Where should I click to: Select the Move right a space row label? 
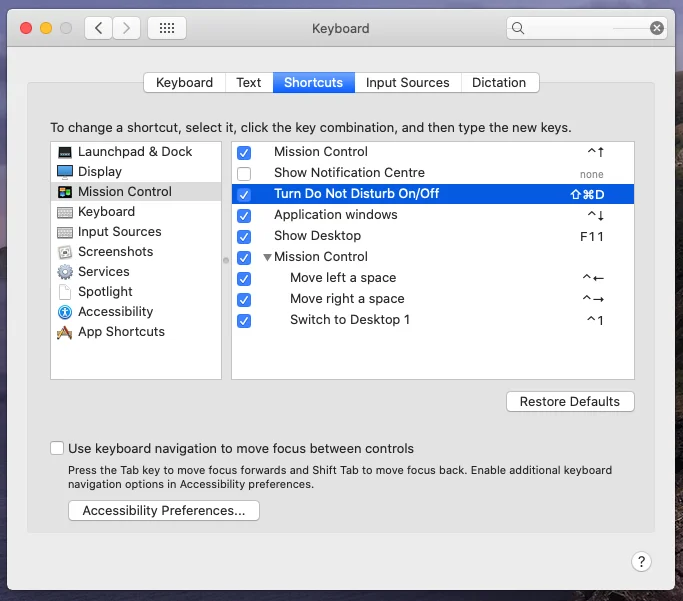pos(347,299)
